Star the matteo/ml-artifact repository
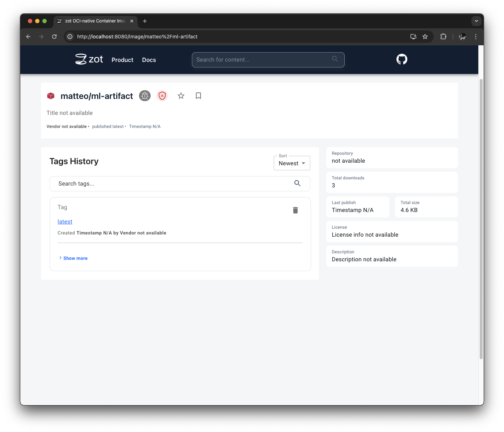Screen dimensions: 504x432 point(181,96)
